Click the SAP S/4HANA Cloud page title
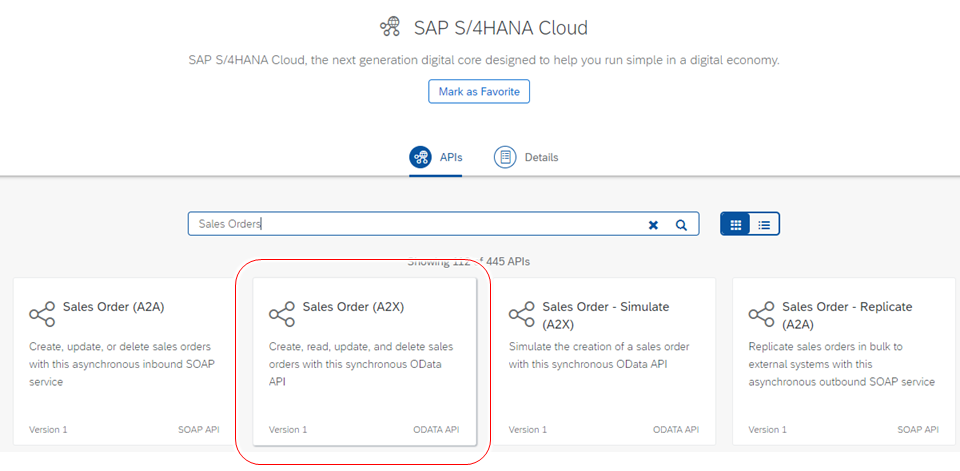The height and width of the screenshot is (471, 960). [x=501, y=28]
